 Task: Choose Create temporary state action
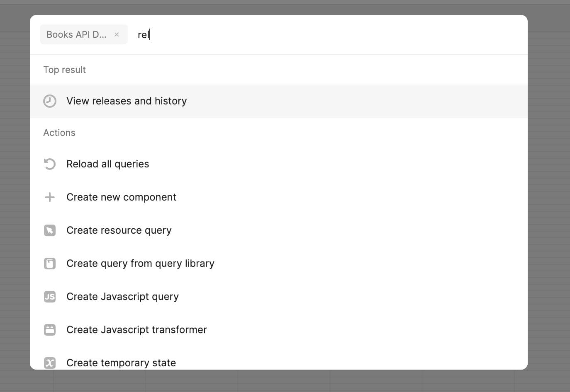pos(121,363)
